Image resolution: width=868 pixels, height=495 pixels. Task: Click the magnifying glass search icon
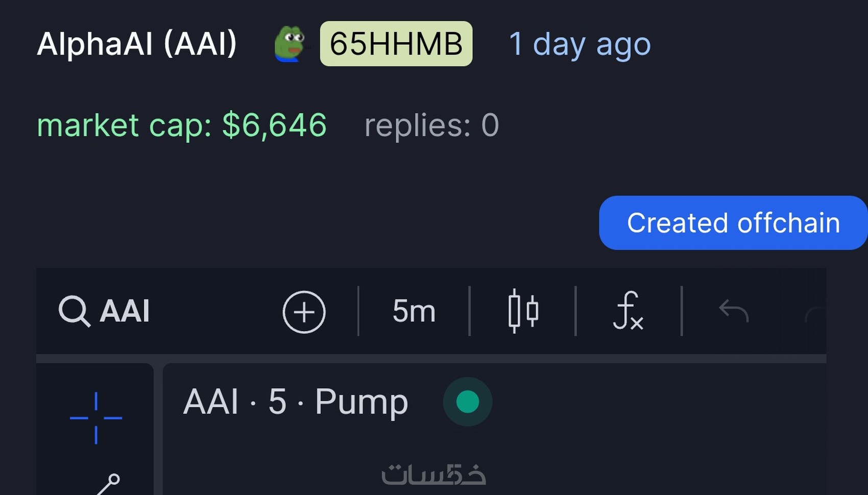tap(74, 311)
